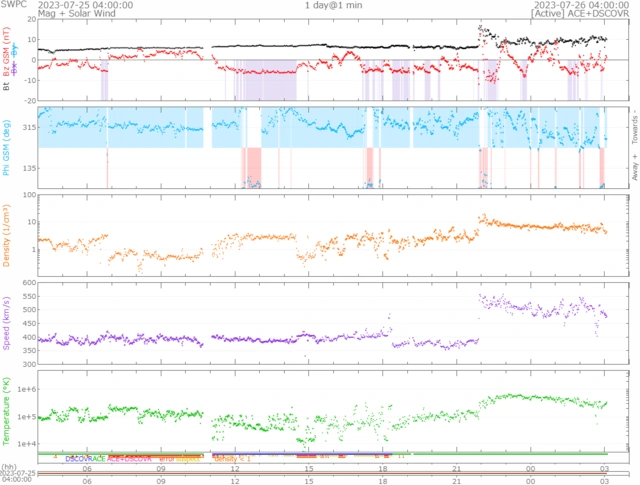Select the end time 2023-07-26 04:00:00
The width and height of the screenshot is (640, 485).
pos(581,5)
